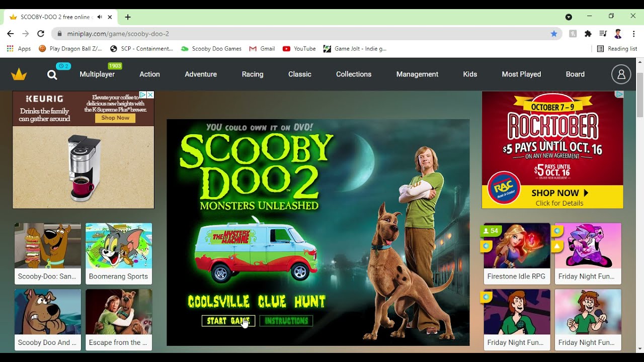Open Scooby Doo And ... game thumbnail
644x362 pixels.
(x=48, y=320)
